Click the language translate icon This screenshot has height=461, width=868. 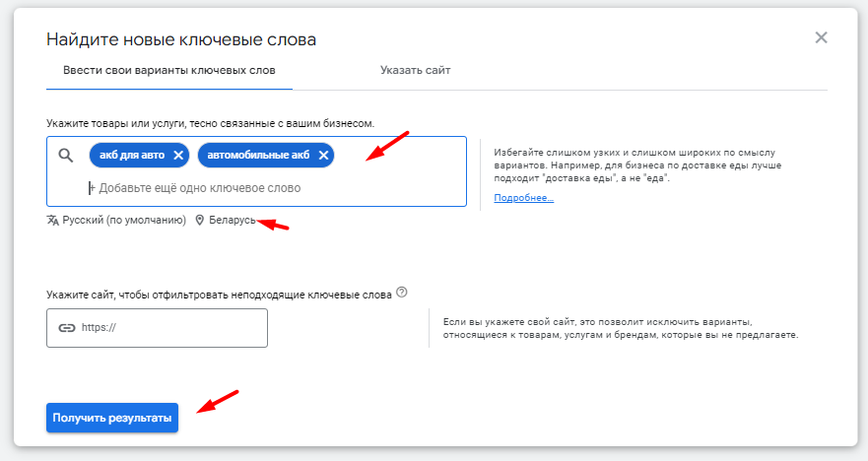point(52,221)
